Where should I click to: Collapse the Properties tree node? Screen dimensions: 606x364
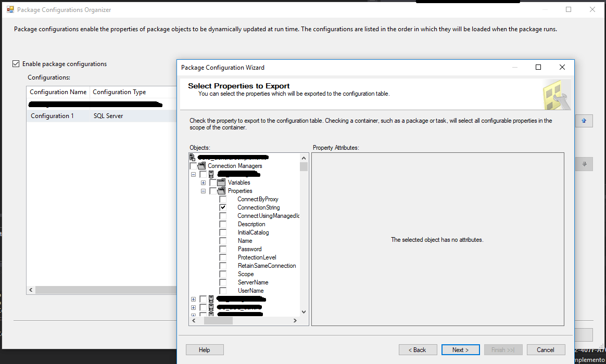[x=203, y=191]
